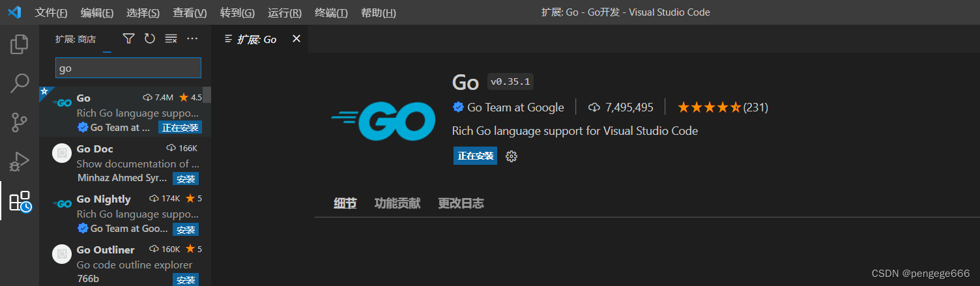980x286 pixels.
Task: Clear extension search results
Action: 171,39
